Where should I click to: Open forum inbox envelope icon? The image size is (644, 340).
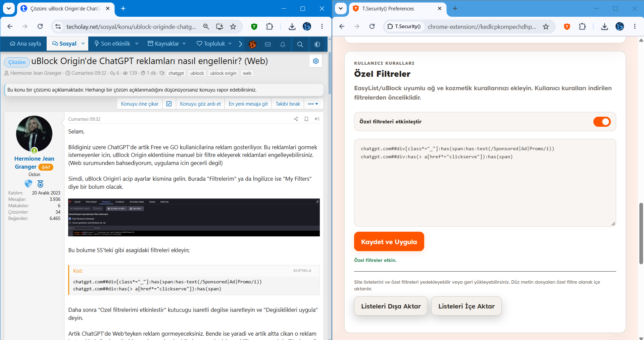point(268,44)
